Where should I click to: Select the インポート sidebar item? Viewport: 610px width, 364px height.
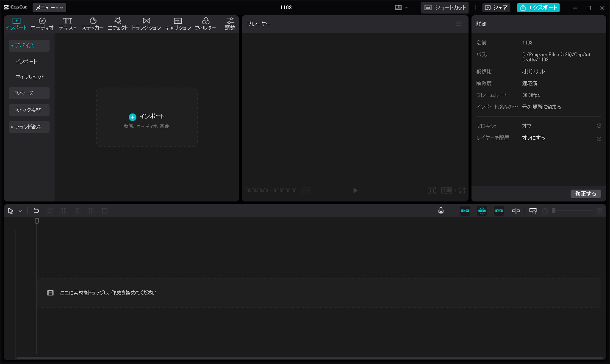point(26,62)
